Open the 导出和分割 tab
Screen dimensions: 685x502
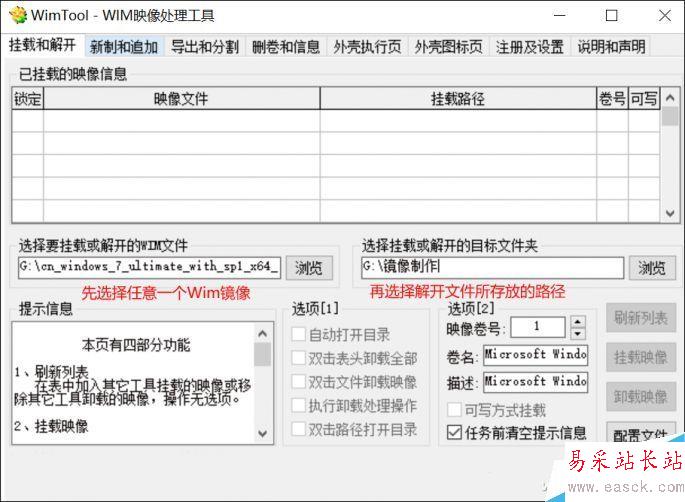point(205,47)
